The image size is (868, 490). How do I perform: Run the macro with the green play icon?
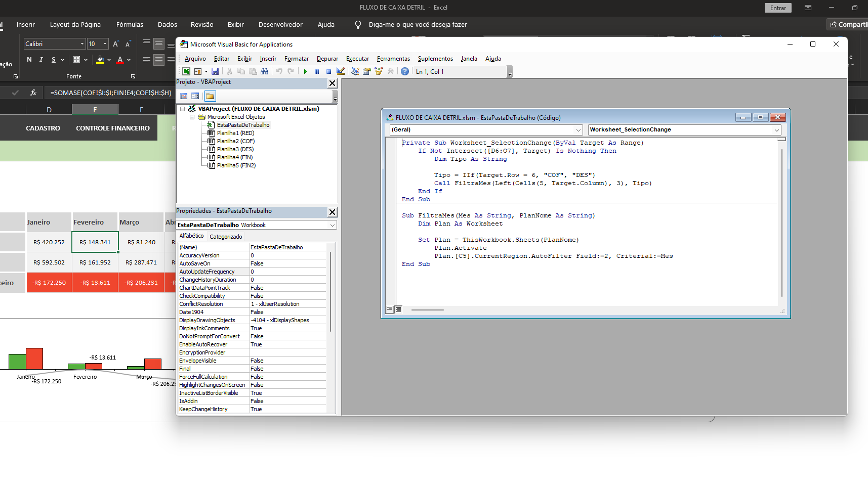(305, 71)
